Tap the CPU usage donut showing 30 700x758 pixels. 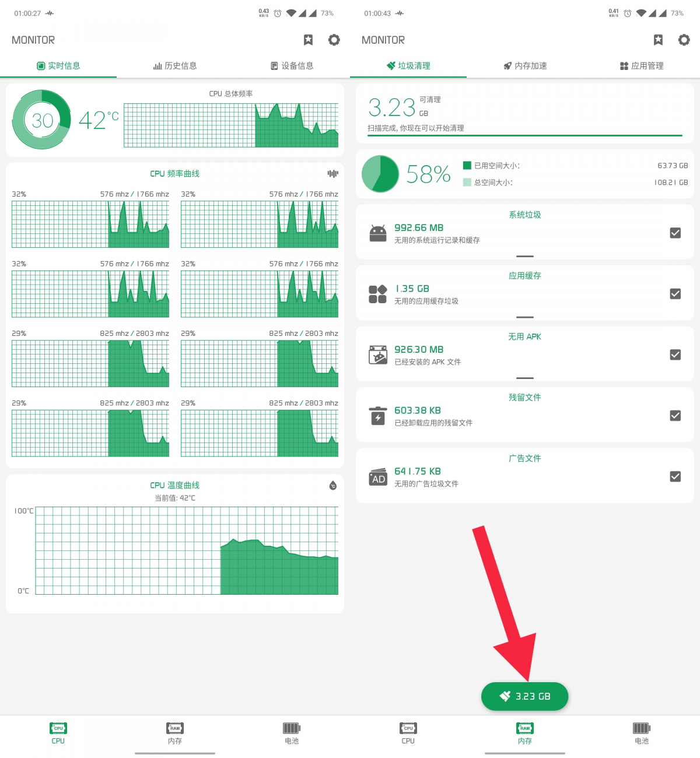pyautogui.click(x=41, y=120)
